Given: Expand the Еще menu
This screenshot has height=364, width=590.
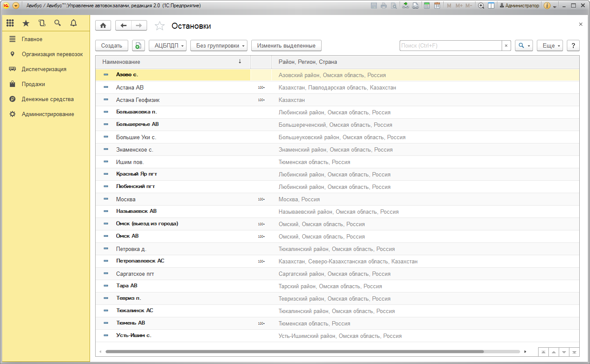Looking at the screenshot, I should [549, 46].
